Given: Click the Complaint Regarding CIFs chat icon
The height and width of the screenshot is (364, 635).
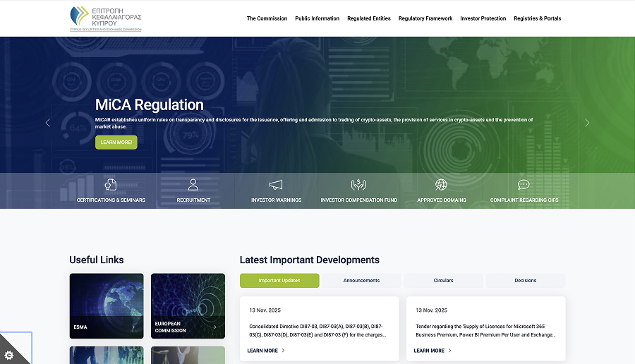Looking at the screenshot, I should 524,185.
